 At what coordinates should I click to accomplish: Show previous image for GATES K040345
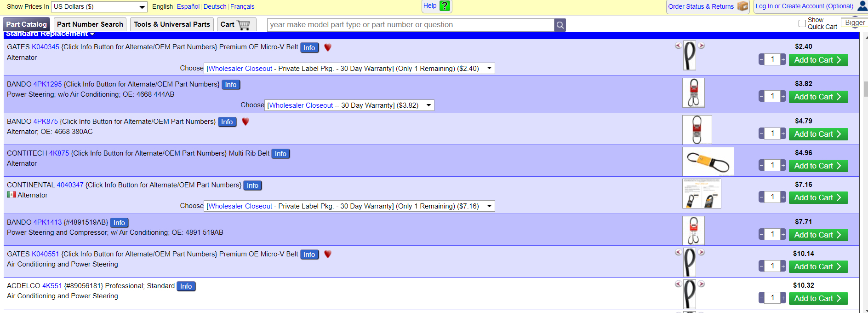678,46
